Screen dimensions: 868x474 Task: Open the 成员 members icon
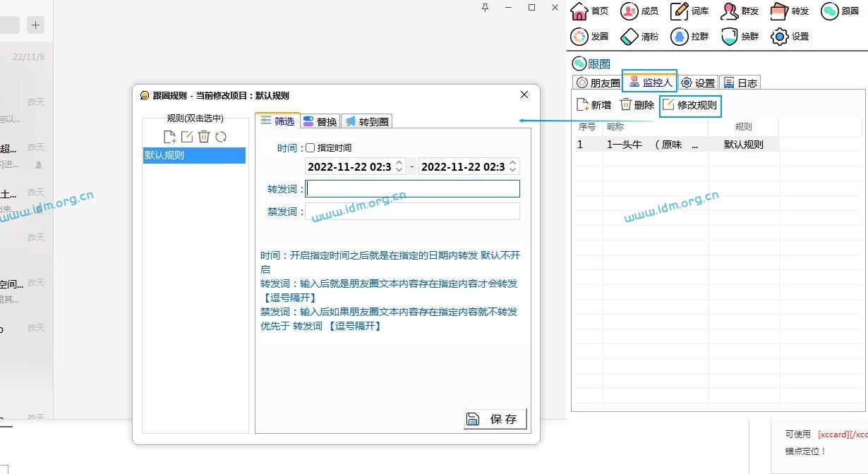629,11
